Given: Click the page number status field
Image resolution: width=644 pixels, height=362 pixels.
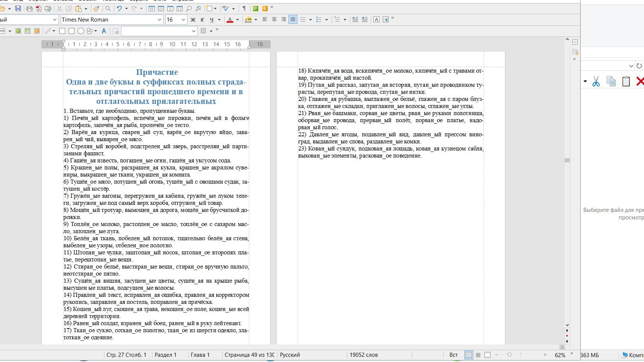Looking at the screenshot, I should coord(250,355).
